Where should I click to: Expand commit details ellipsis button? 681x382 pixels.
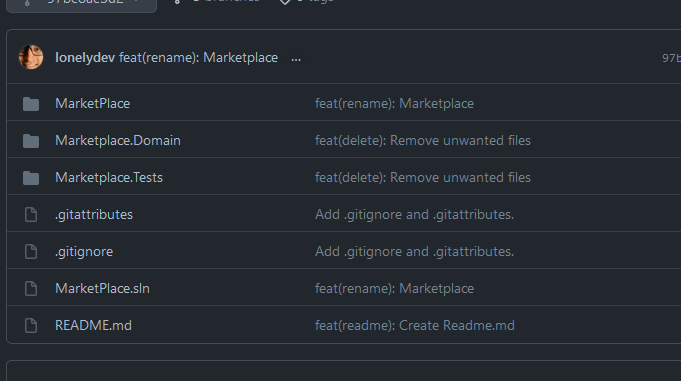click(296, 59)
